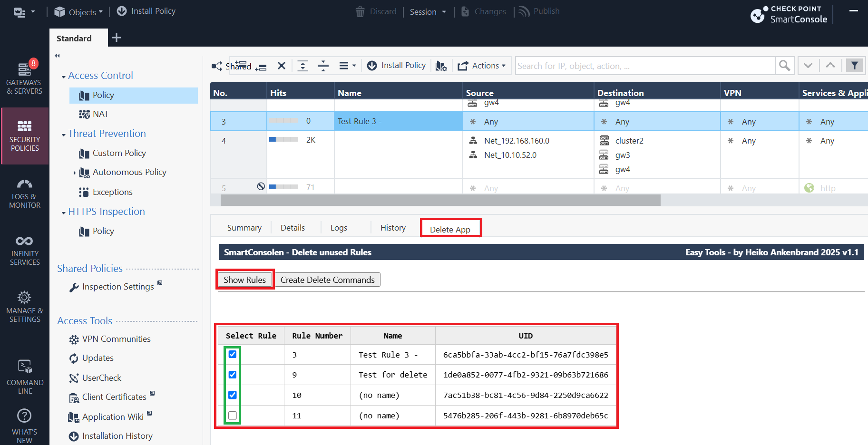The image size is (868, 445).
Task: Open Gateways & Servers view
Action: point(24,77)
